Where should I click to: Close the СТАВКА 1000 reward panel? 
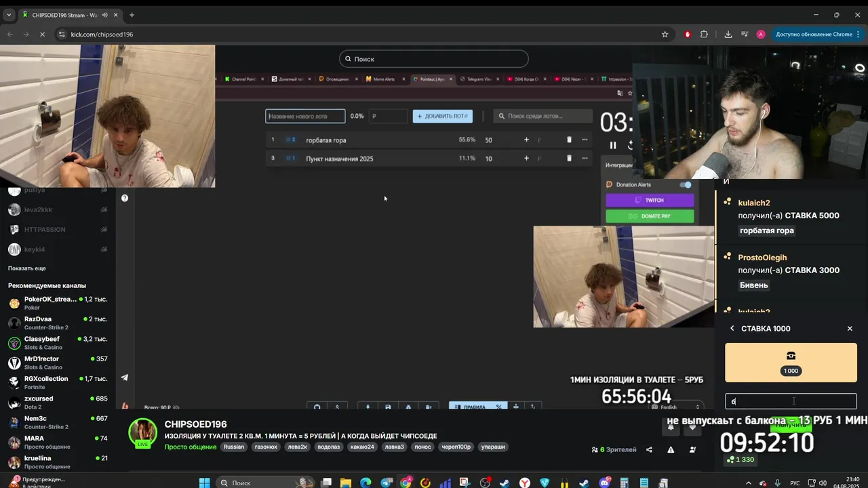pyautogui.click(x=850, y=329)
